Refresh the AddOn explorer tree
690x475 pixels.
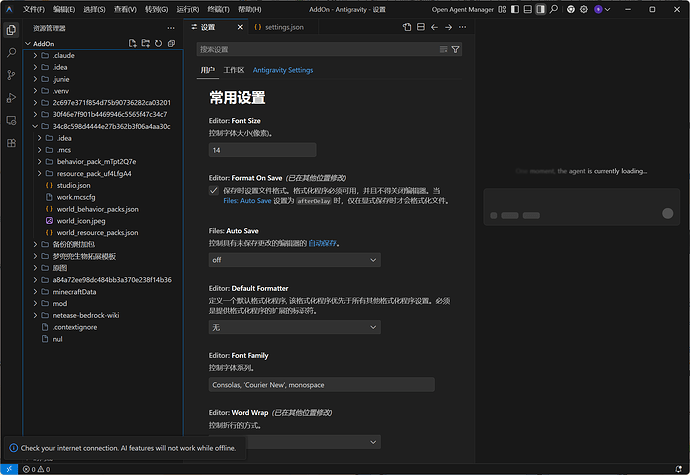tap(158, 43)
